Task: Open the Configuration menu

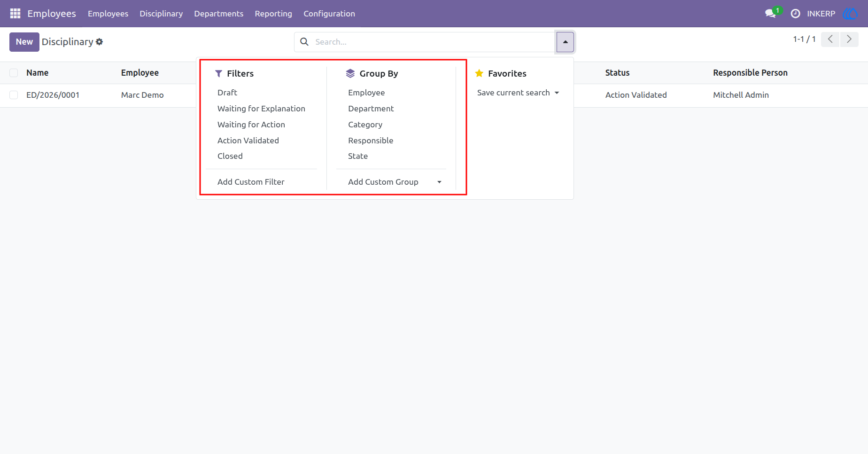Action: coord(329,14)
